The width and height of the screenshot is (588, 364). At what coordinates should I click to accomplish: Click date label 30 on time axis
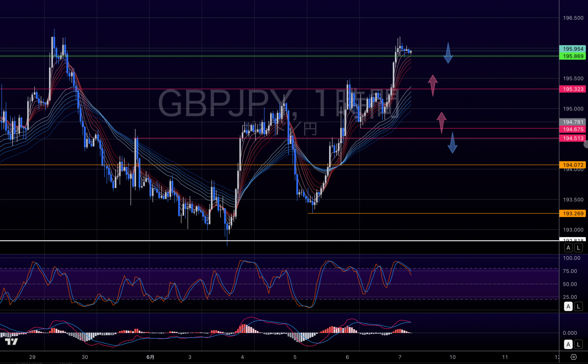coord(85,357)
